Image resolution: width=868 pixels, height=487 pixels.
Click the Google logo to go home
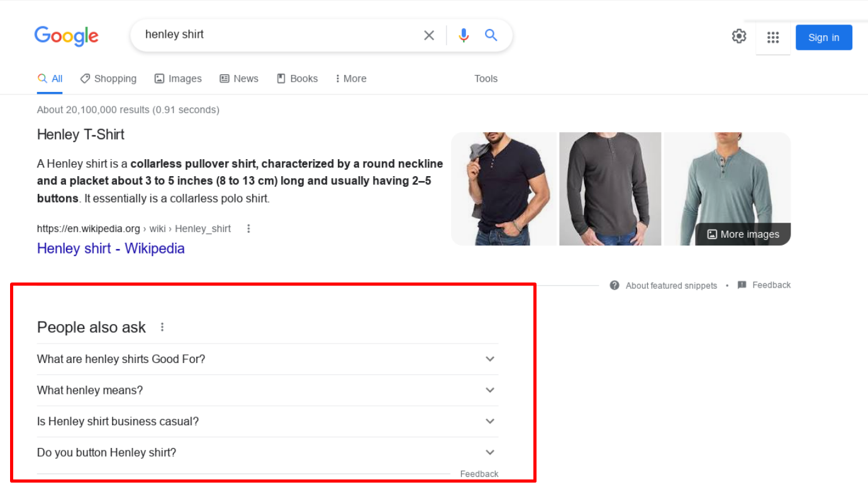pyautogui.click(x=66, y=36)
